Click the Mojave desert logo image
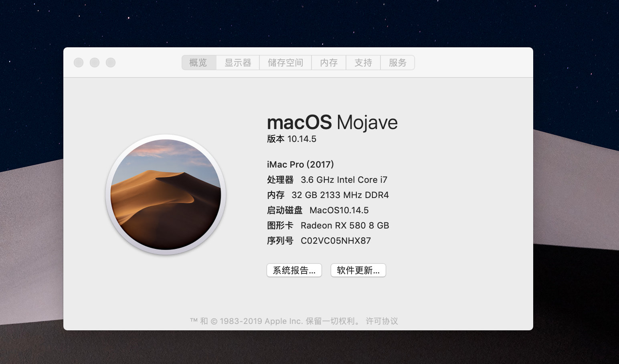 point(166,195)
